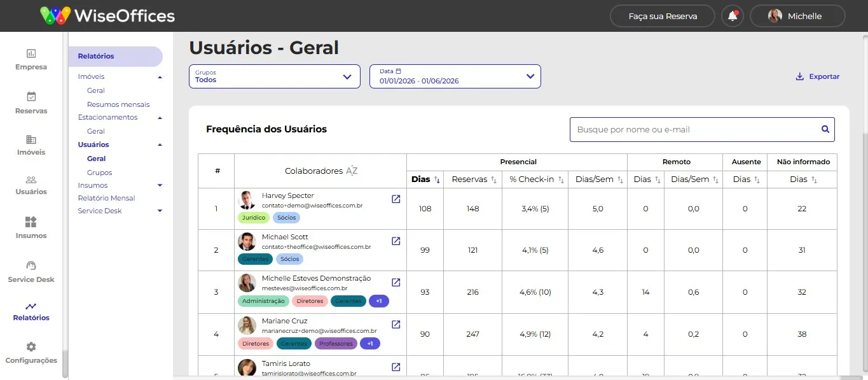Viewport: 868px width, 380px height.
Task: Open Configurações gear icon
Action: (31, 347)
